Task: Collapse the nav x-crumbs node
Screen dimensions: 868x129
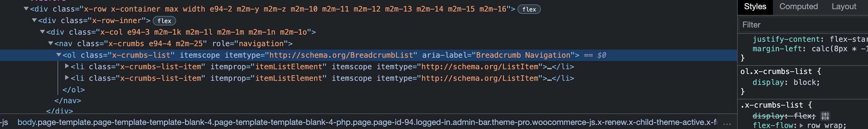Action: coord(51,43)
